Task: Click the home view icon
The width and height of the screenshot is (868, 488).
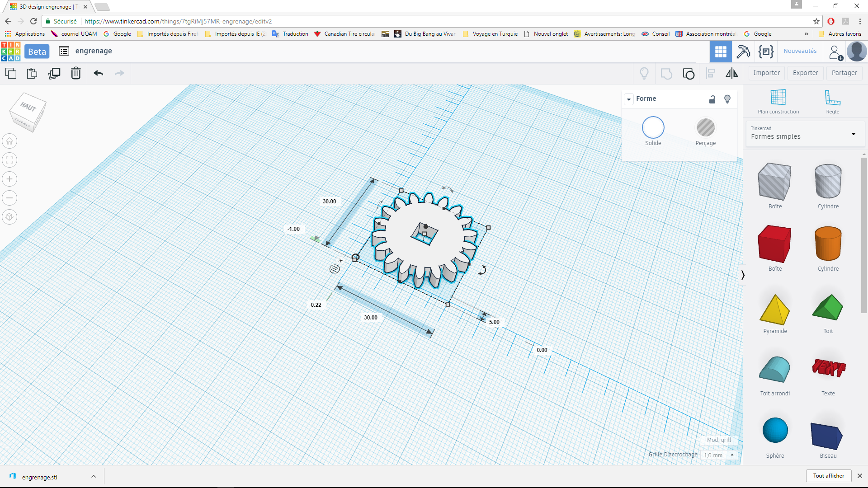Action: [x=9, y=141]
